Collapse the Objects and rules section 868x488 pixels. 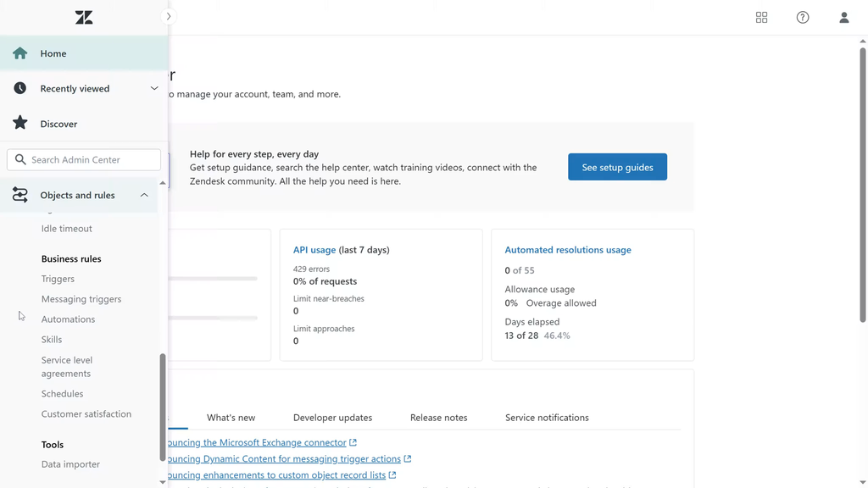[x=144, y=196]
